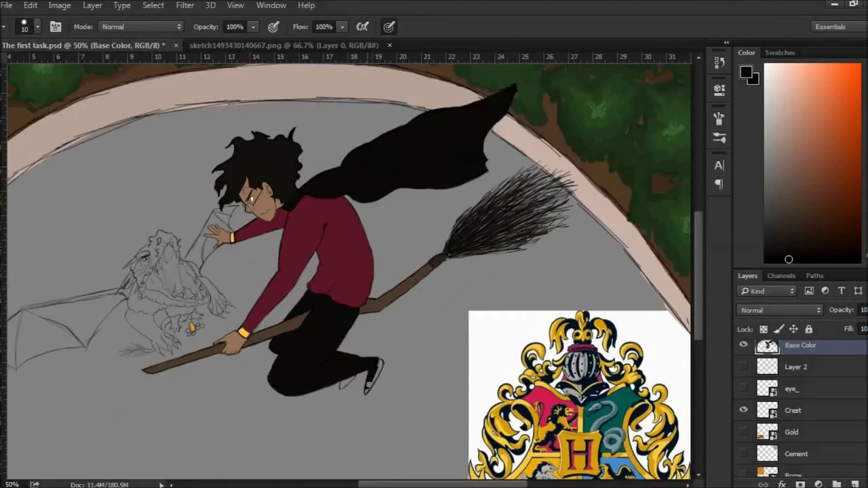Select the Crest layer row
868x488 pixels.
[x=802, y=410]
